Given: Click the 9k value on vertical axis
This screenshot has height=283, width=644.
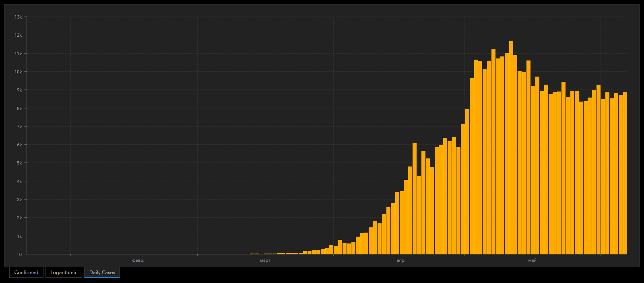Looking at the screenshot, I should (19, 90).
